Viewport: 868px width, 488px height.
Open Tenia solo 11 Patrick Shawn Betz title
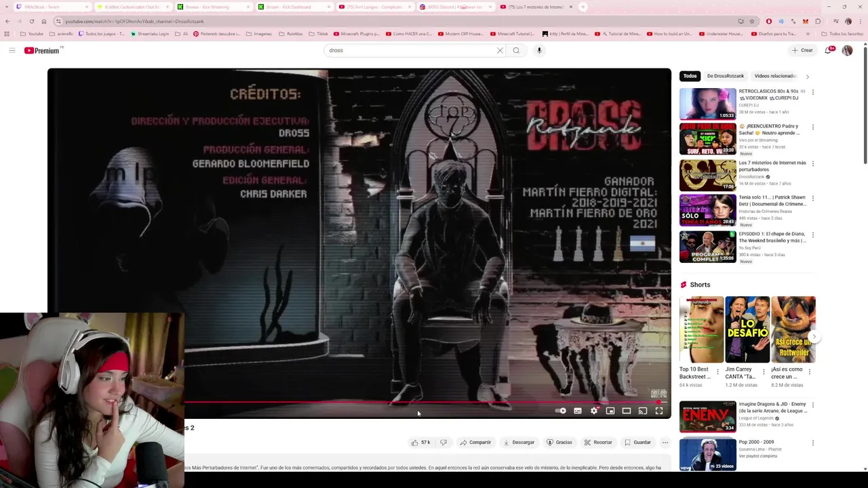[x=772, y=201]
